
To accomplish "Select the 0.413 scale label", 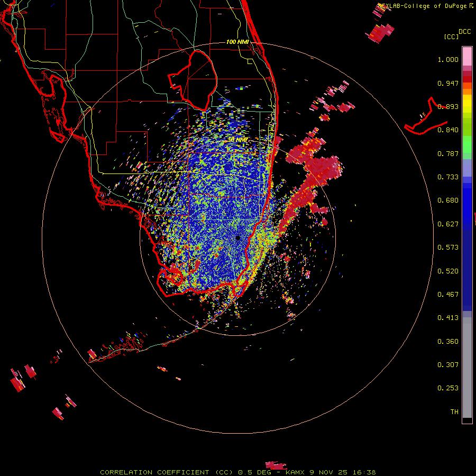I will coord(448,318).
